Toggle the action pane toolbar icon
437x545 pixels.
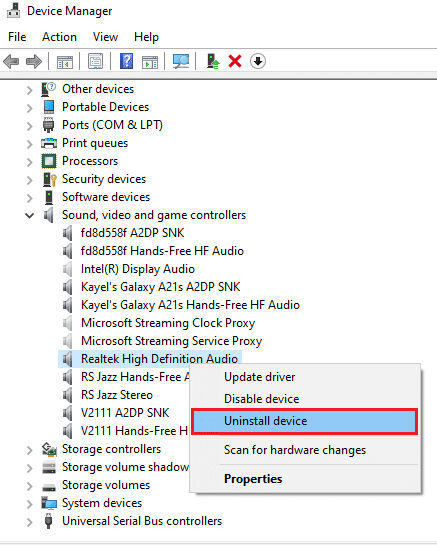(150, 62)
